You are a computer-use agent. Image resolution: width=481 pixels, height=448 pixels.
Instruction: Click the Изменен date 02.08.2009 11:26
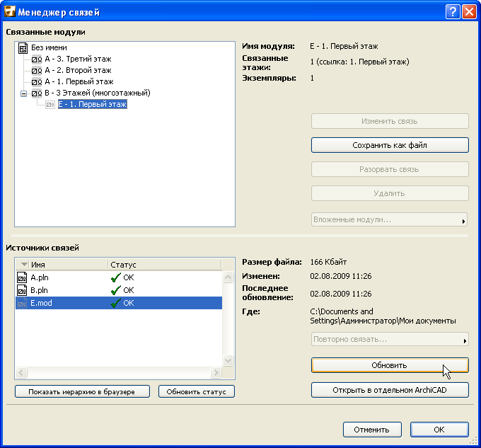pos(340,276)
